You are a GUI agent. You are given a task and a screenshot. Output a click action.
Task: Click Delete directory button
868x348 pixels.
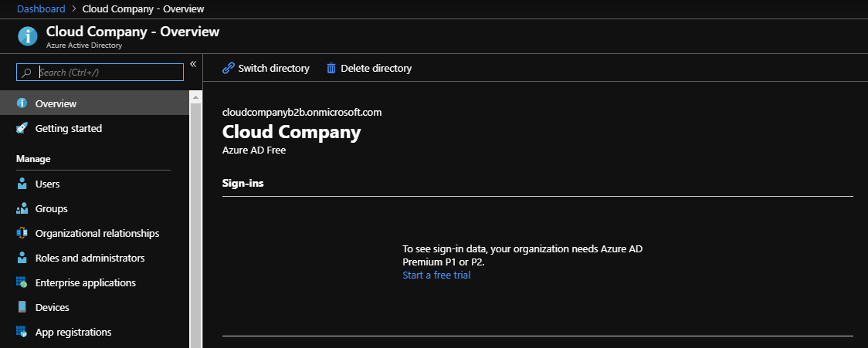click(x=369, y=68)
